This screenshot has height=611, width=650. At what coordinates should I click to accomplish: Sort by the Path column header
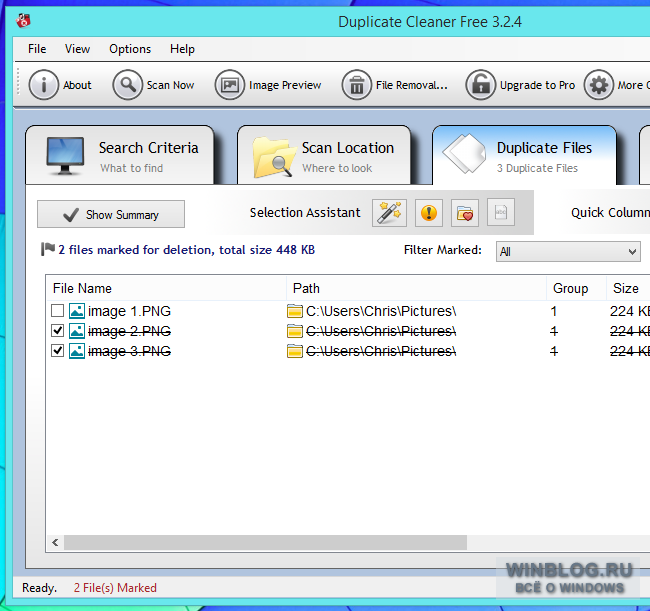pyautogui.click(x=416, y=288)
